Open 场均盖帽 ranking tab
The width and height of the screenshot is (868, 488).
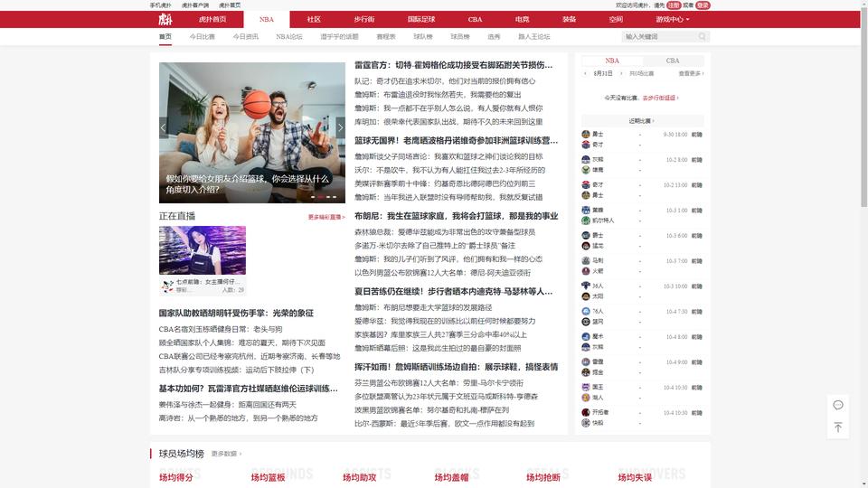click(x=452, y=477)
